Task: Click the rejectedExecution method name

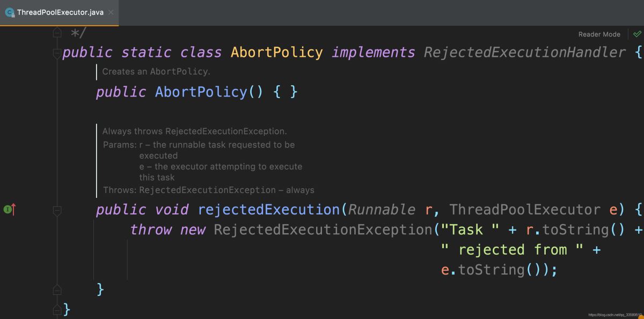Action: click(x=268, y=210)
